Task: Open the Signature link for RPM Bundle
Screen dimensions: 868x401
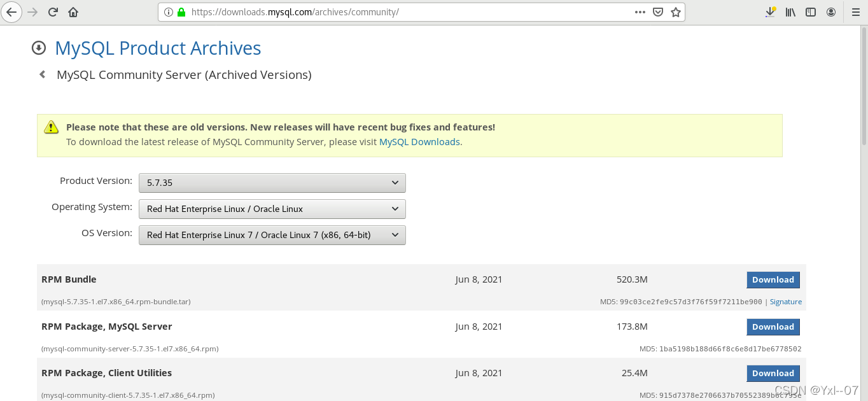Action: 786,302
